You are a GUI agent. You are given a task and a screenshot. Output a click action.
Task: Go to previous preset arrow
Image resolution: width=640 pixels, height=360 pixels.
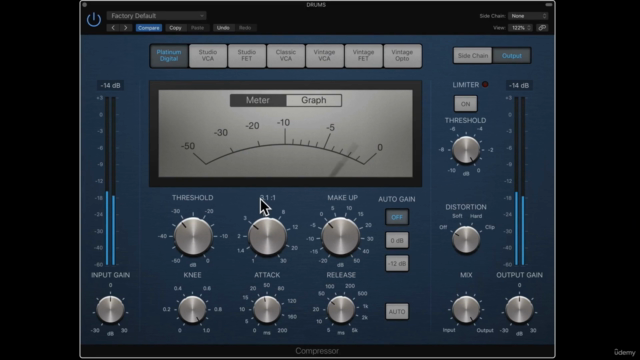click(x=113, y=28)
